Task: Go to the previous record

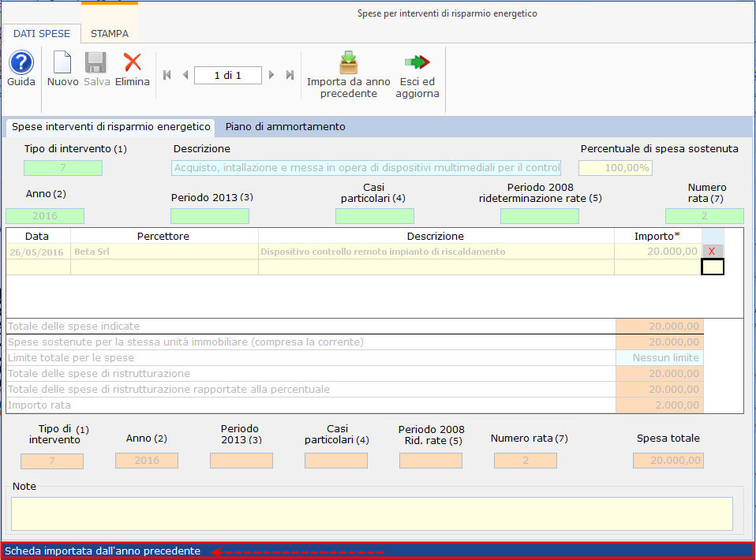Action: pos(185,75)
